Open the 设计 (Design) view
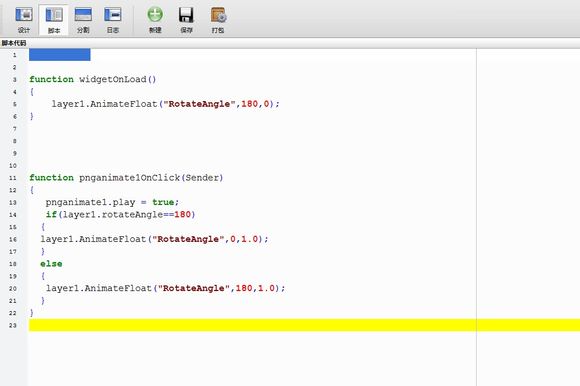Screen dimensions: 580x386 24,20
